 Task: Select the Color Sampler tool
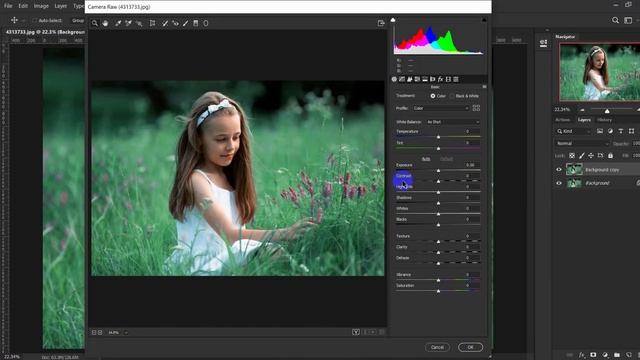click(x=129, y=23)
